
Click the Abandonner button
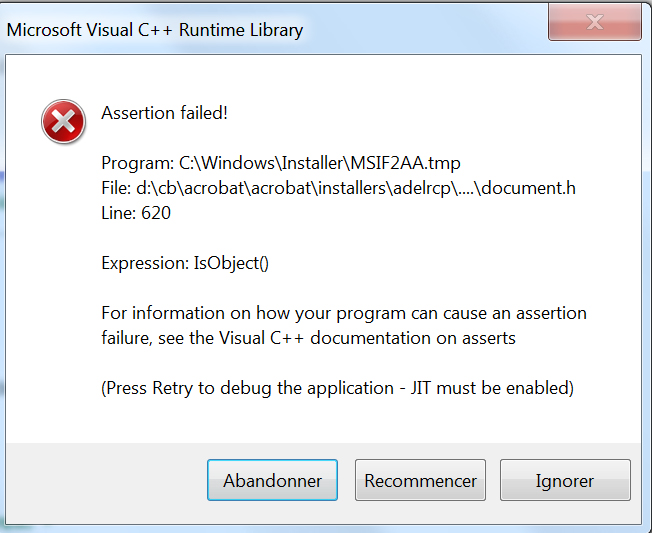[272, 480]
